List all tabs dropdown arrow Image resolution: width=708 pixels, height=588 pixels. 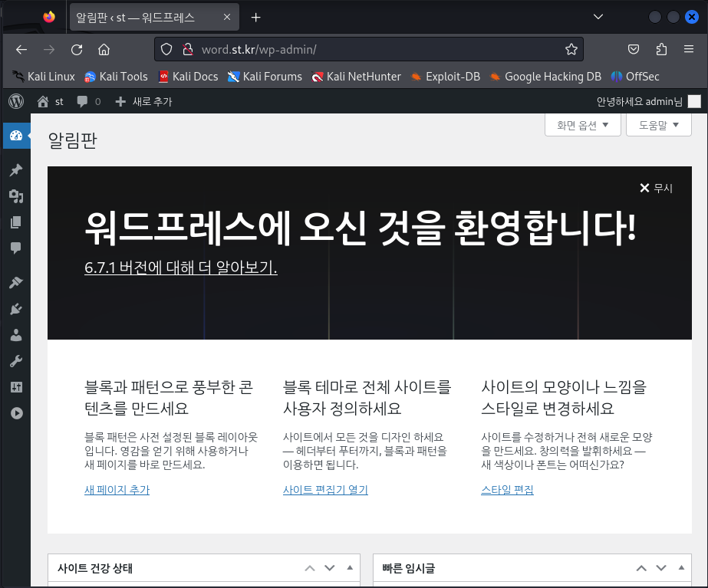[598, 17]
